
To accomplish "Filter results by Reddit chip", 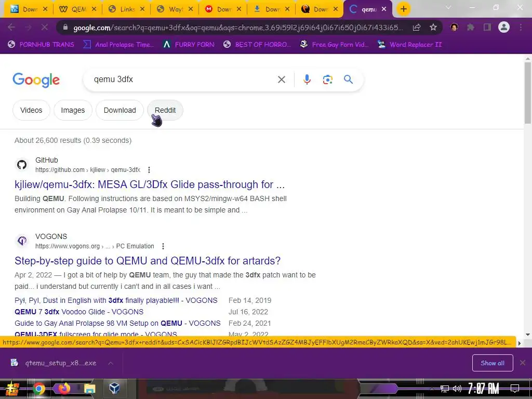I will pos(165,110).
